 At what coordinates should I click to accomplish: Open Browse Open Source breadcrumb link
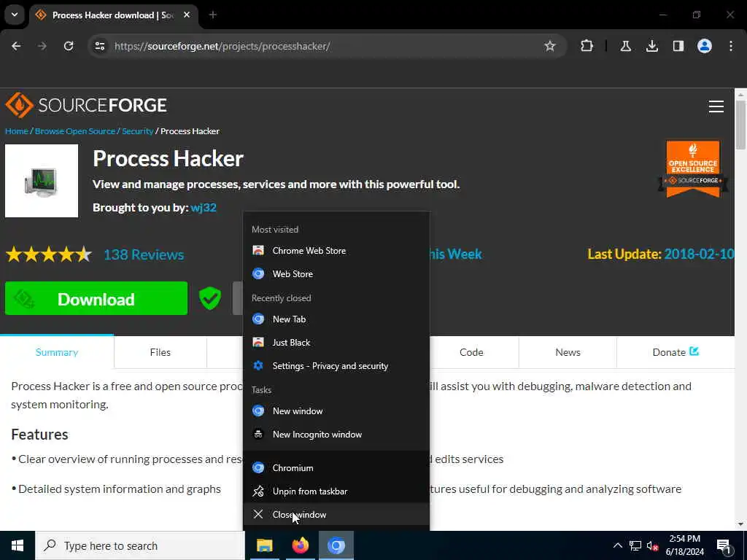(75, 131)
